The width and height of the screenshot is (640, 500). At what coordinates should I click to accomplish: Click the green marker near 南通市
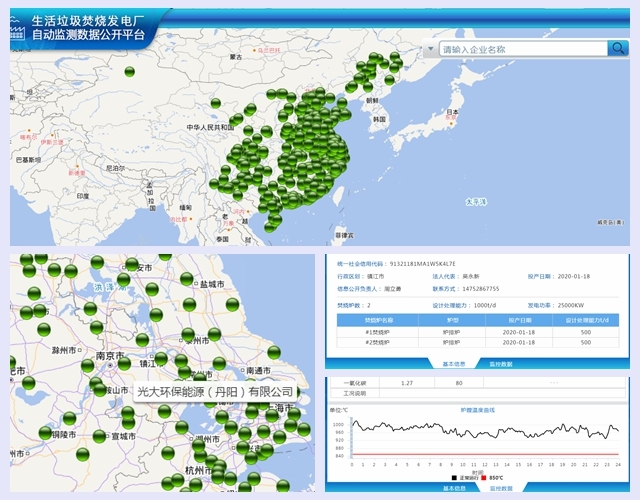274,353
